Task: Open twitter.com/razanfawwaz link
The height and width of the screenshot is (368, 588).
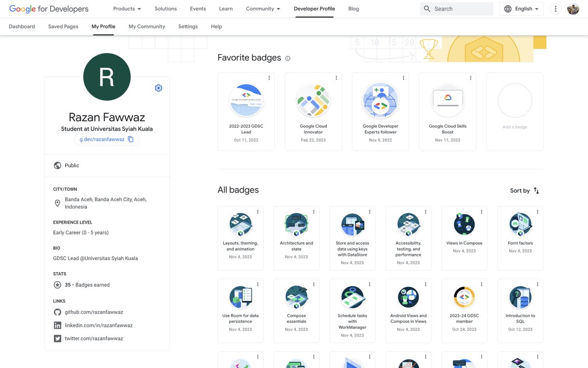Action: tap(94, 339)
